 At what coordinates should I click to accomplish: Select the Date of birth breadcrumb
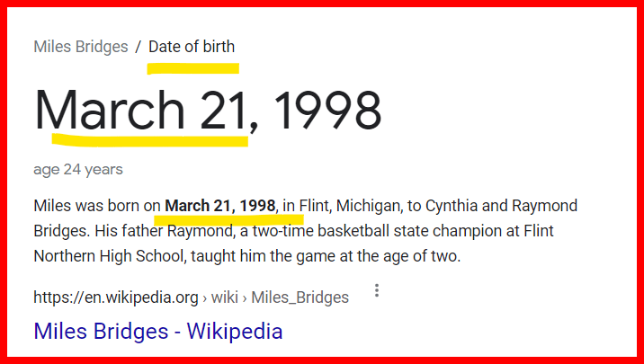click(192, 47)
